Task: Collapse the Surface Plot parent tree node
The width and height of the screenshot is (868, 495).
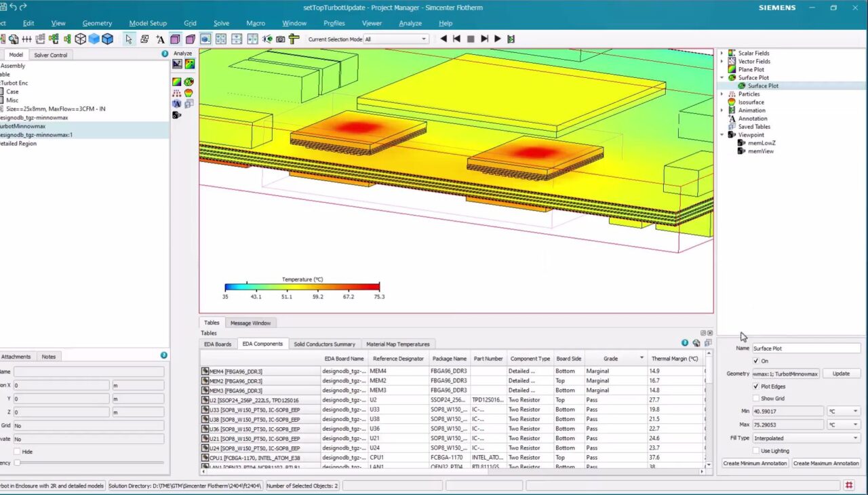Action: tap(722, 78)
